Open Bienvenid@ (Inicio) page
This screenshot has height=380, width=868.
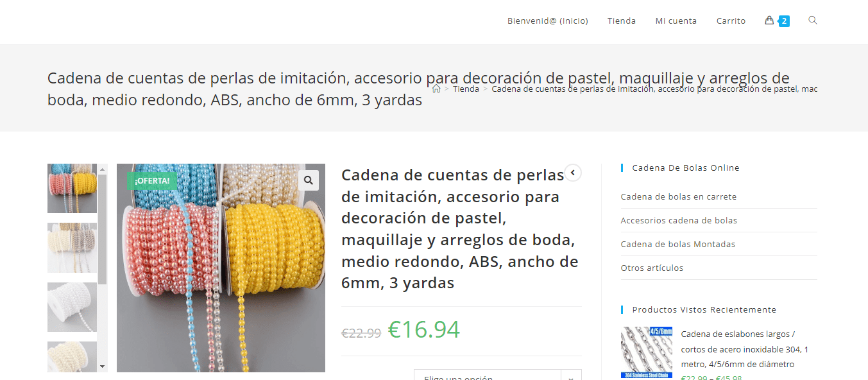[x=548, y=21]
